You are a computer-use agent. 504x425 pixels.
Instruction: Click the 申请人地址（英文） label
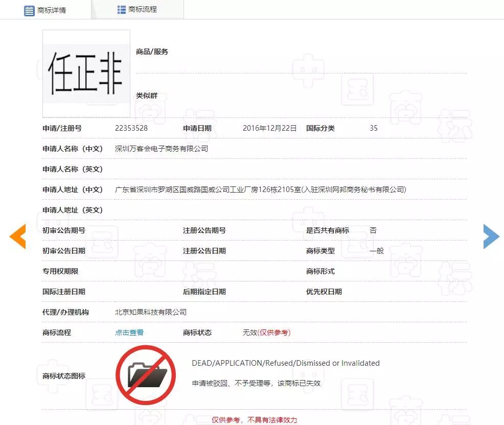[73, 210]
